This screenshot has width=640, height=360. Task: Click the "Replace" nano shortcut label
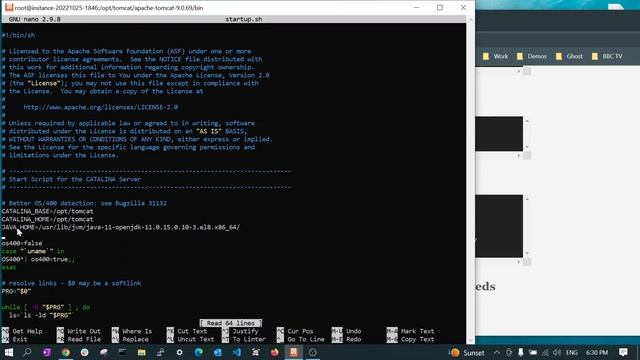click(x=136, y=339)
